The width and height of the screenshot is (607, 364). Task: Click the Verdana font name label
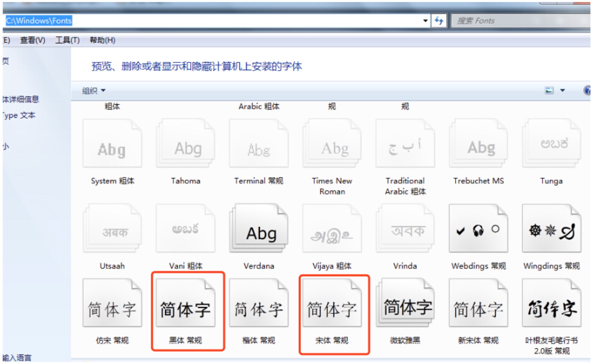click(x=259, y=266)
